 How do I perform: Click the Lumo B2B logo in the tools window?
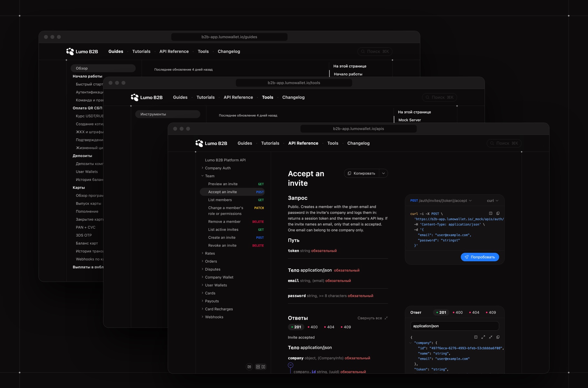pos(147,97)
